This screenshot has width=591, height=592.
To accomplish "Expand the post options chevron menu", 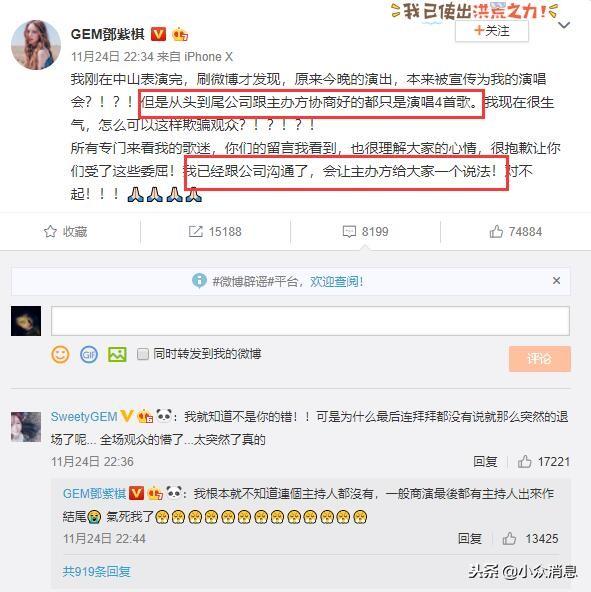I will tap(564, 25).
